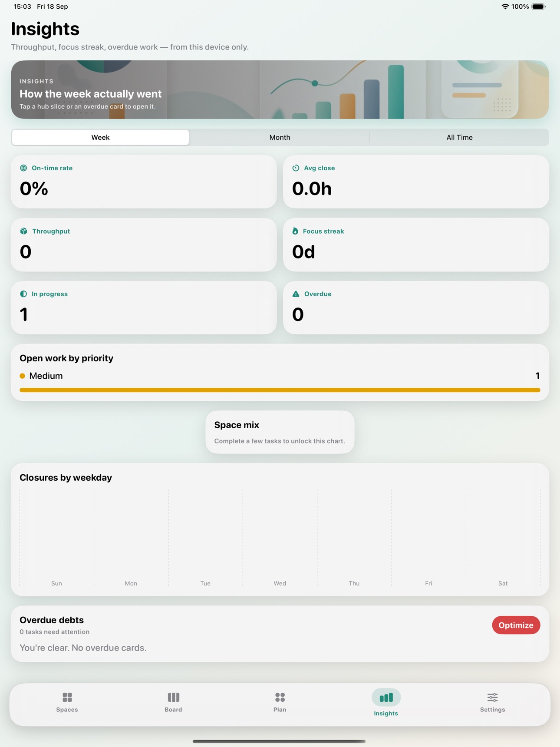This screenshot has width=560, height=747.
Task: Click the Optimize button
Action: (516, 625)
